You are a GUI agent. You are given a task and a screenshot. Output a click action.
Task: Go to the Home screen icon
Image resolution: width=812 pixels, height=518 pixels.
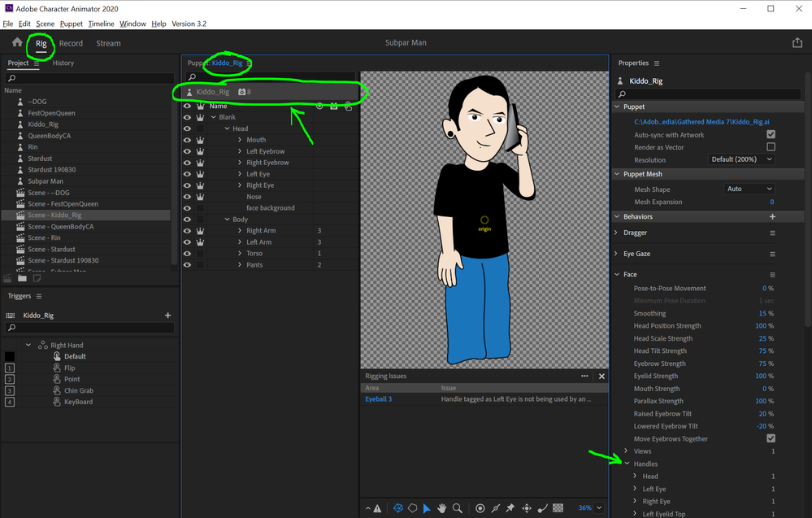[17, 42]
